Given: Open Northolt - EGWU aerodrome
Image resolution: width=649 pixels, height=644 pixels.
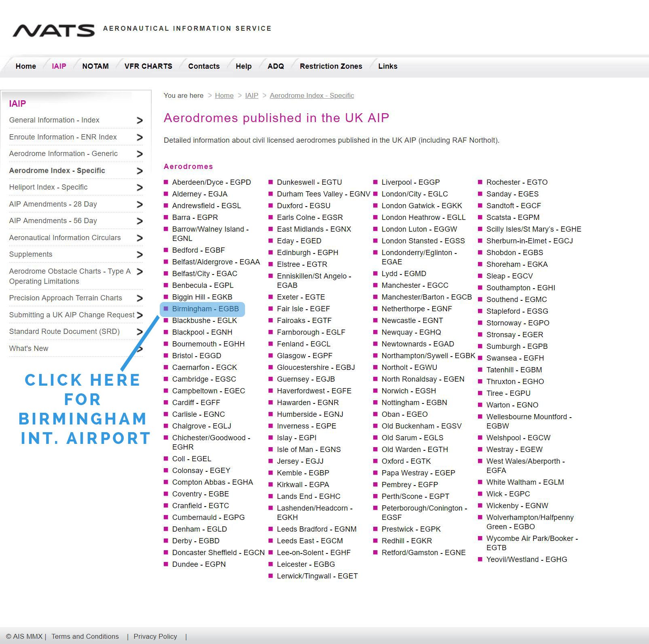Looking at the screenshot, I should 409,367.
